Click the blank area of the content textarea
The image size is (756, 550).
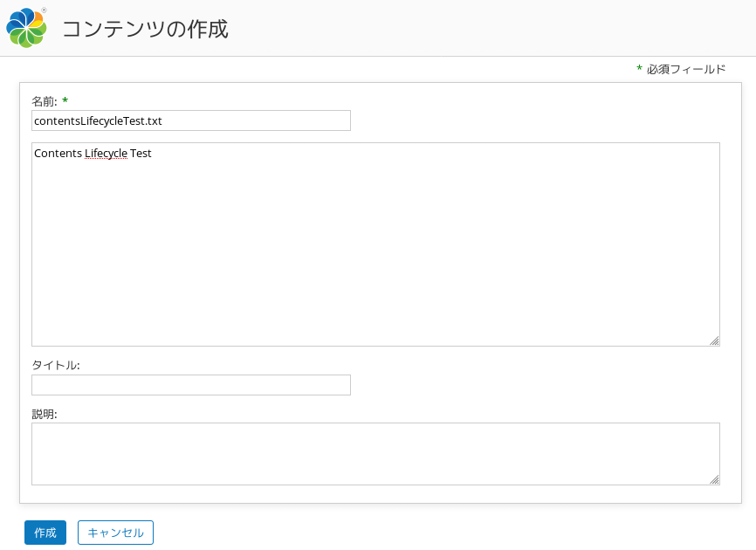click(x=375, y=251)
